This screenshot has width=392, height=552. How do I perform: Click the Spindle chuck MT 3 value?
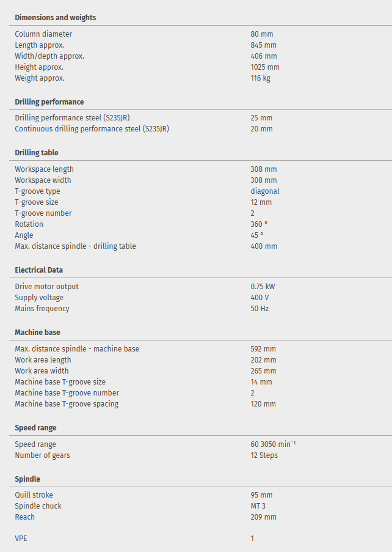tap(258, 506)
